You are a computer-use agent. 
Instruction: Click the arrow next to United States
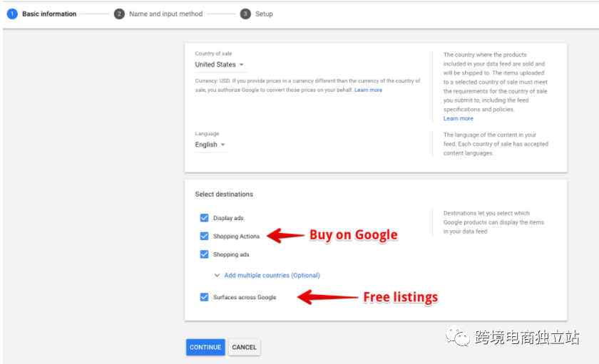click(x=241, y=65)
